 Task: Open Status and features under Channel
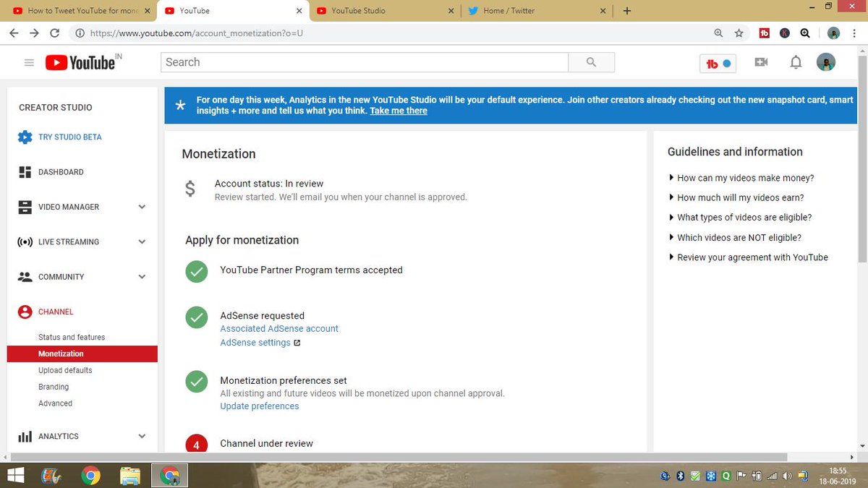point(72,338)
